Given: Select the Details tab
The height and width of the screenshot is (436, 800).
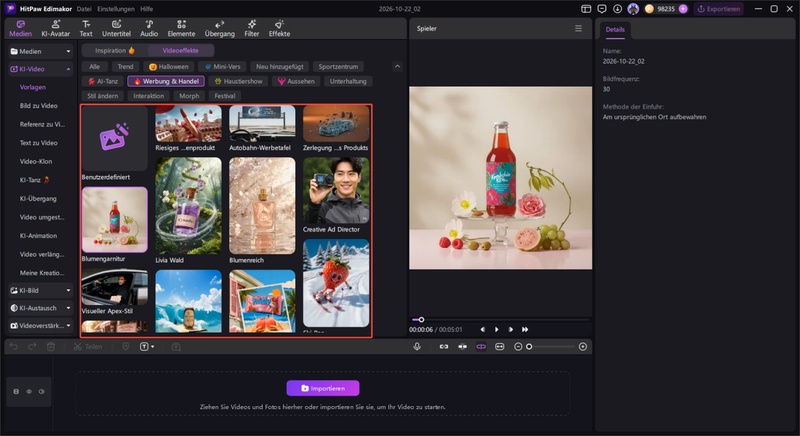Looking at the screenshot, I should (615, 30).
